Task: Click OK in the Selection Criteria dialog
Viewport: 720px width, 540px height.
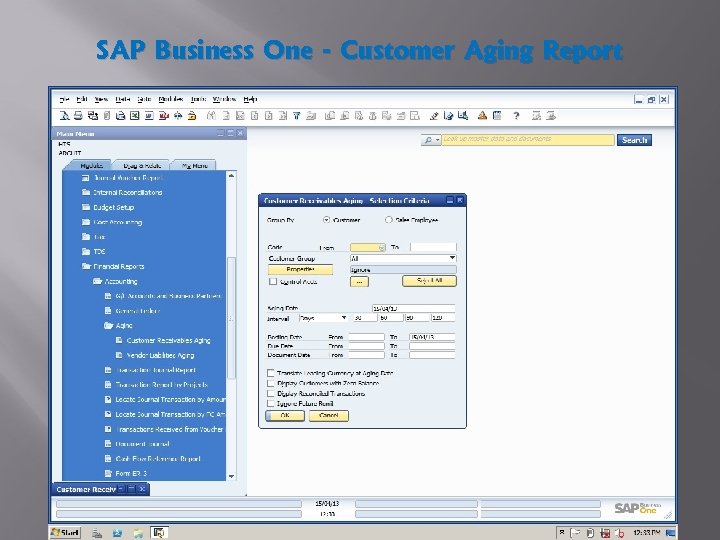Action: 285,416
